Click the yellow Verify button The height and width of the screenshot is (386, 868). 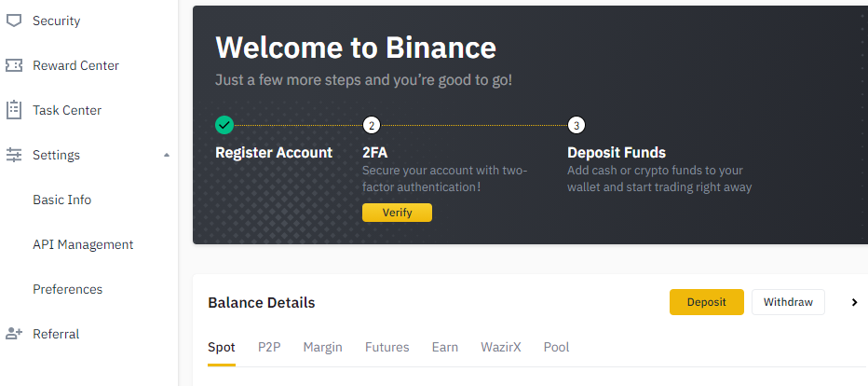(397, 213)
